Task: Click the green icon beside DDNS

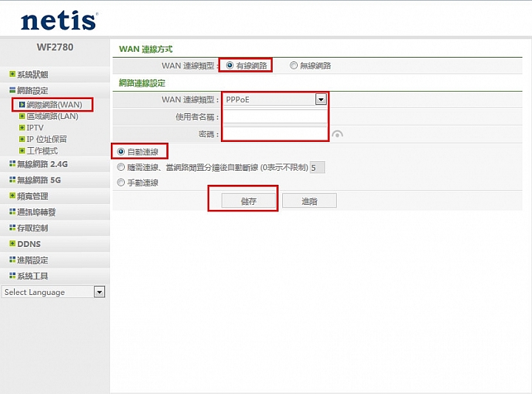Action: 13,243
